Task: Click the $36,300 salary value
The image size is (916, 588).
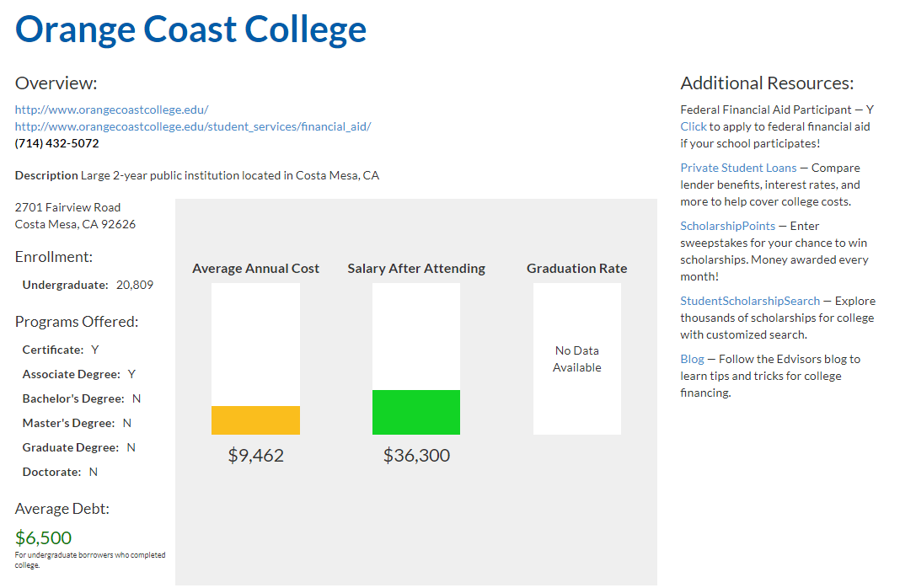Action: click(416, 456)
